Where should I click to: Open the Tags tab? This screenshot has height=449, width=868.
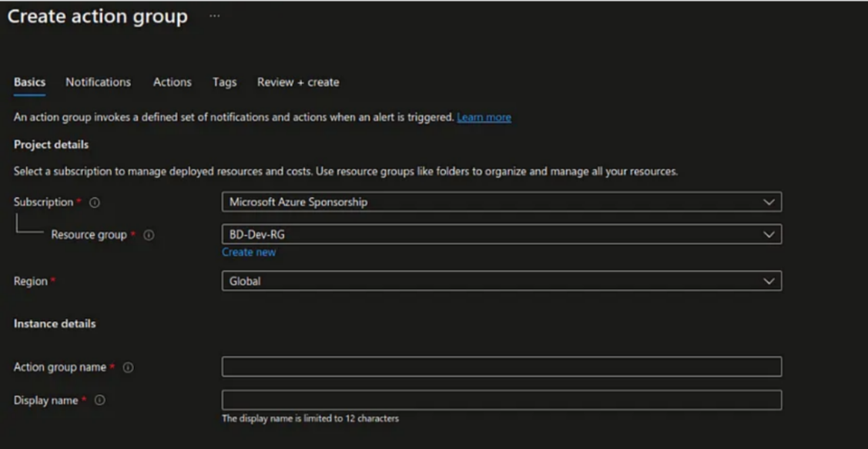(224, 82)
